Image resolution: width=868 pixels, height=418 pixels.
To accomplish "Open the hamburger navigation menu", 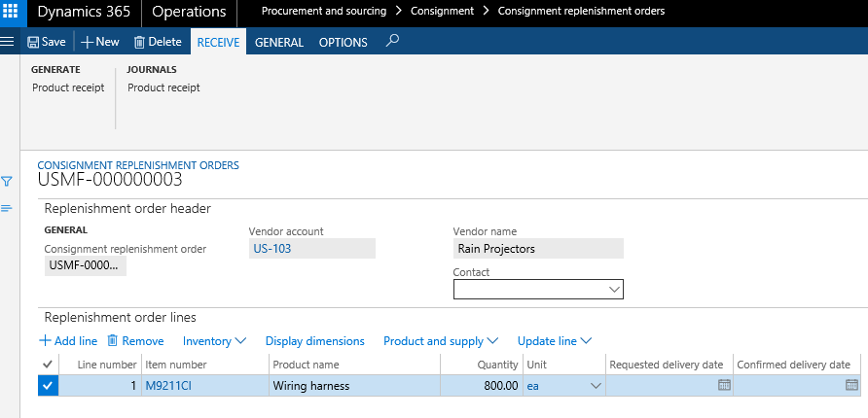I will pos(9,42).
